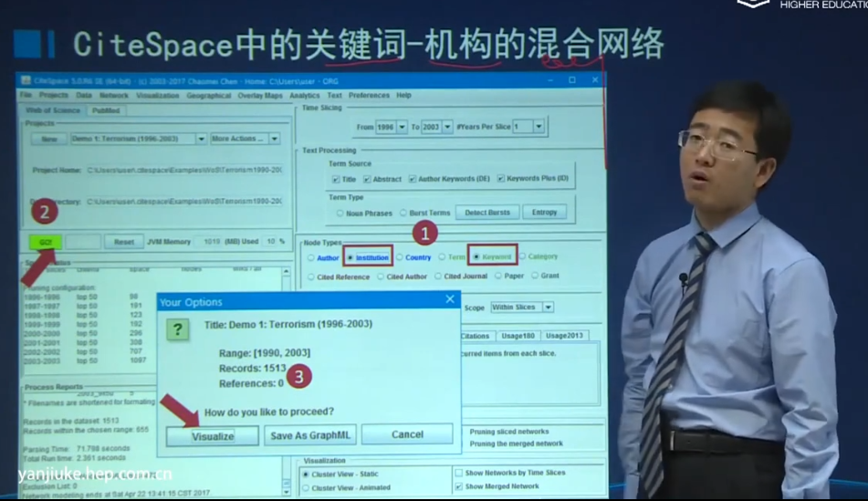Close the Your Options dialog
This screenshot has height=501, width=868.
click(450, 299)
